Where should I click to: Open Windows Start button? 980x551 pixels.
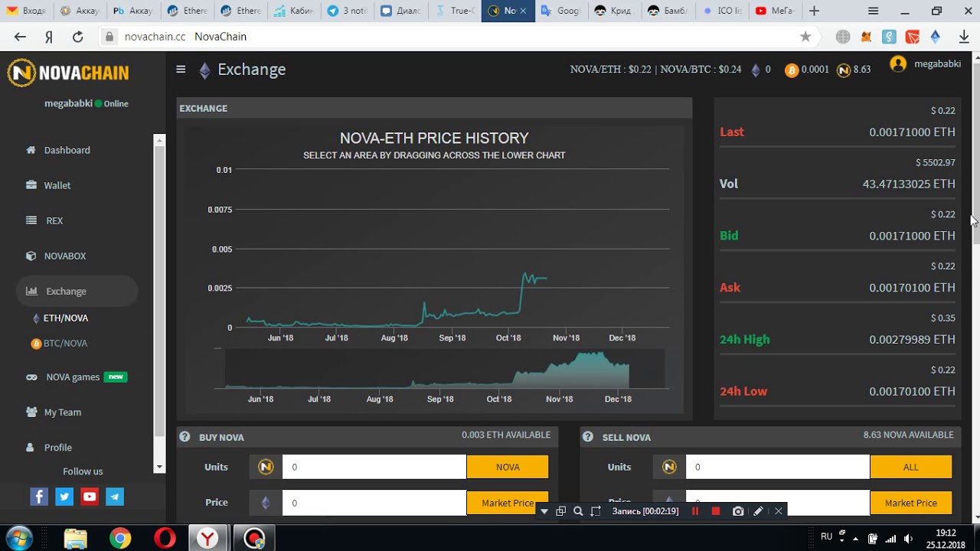coord(19,539)
